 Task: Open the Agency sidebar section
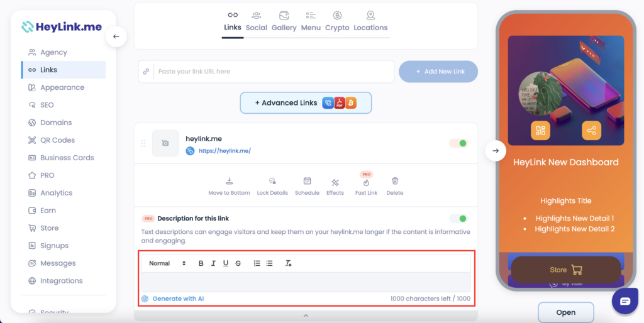pyautogui.click(x=53, y=52)
